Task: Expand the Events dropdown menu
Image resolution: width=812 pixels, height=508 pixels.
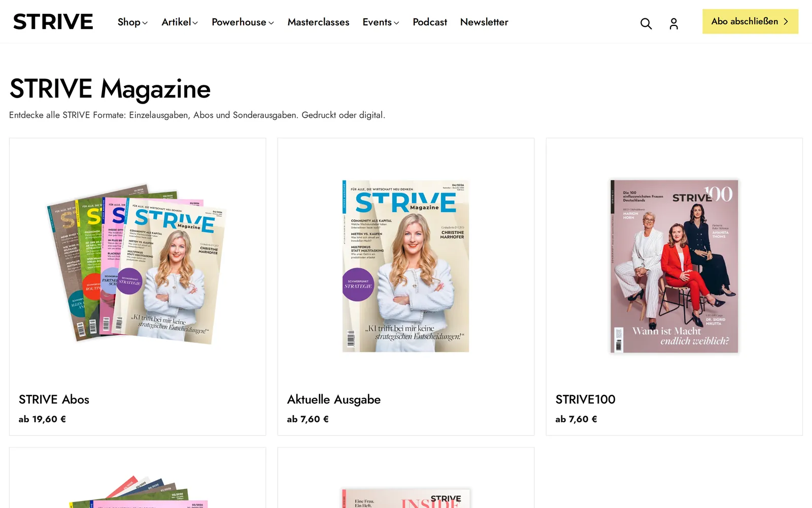Action: (381, 22)
